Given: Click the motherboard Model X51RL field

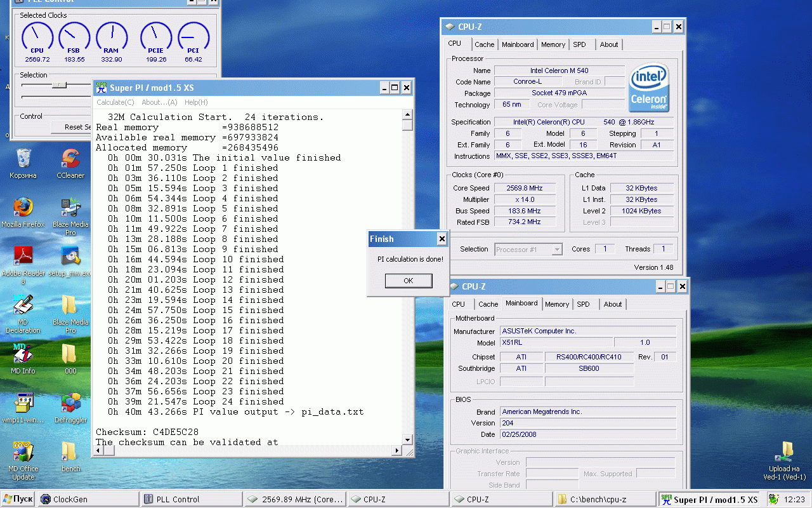Looking at the screenshot, I should 556,342.
